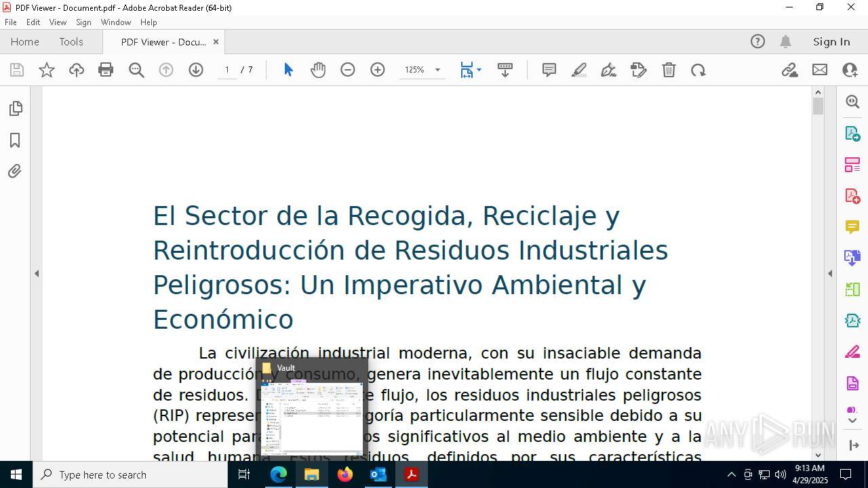Send file by email envelope icon
The width and height of the screenshot is (868, 488).
click(x=820, y=70)
